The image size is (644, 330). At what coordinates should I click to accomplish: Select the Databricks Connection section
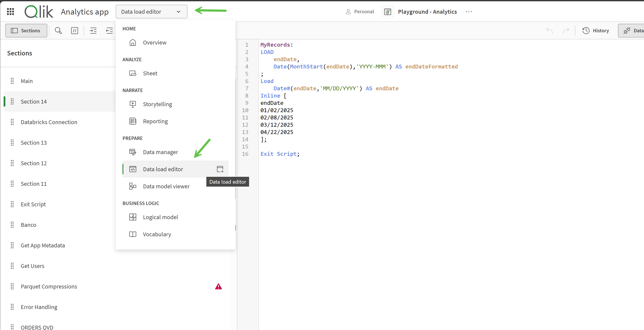coord(49,122)
